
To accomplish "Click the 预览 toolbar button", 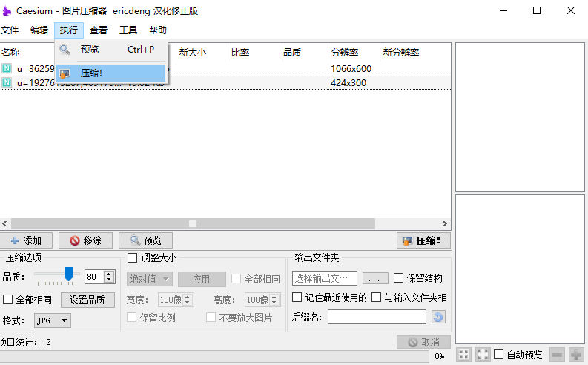I will pyautogui.click(x=145, y=240).
